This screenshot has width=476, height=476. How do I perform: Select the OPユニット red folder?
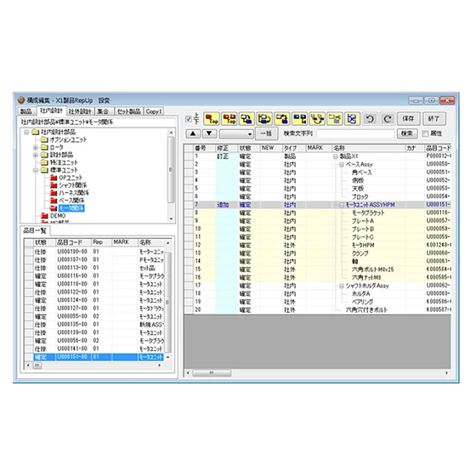click(66, 178)
